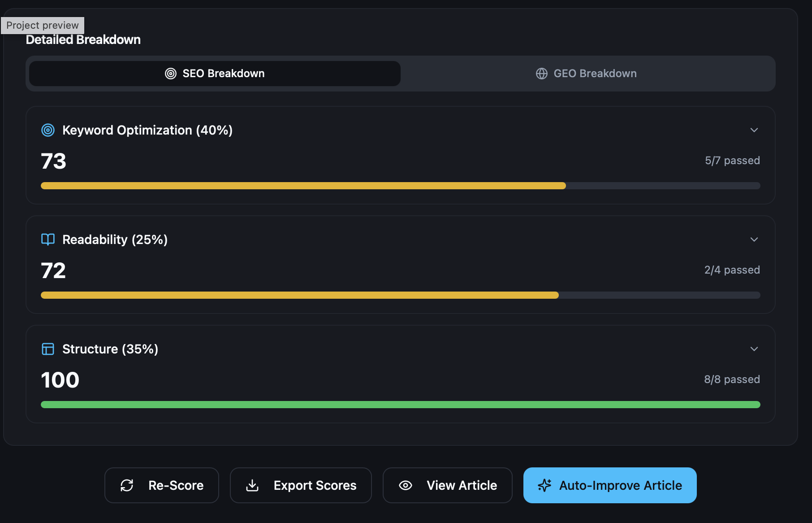Image resolution: width=812 pixels, height=523 pixels.
Task: Click the Detailed Breakdown heading
Action: (x=83, y=40)
